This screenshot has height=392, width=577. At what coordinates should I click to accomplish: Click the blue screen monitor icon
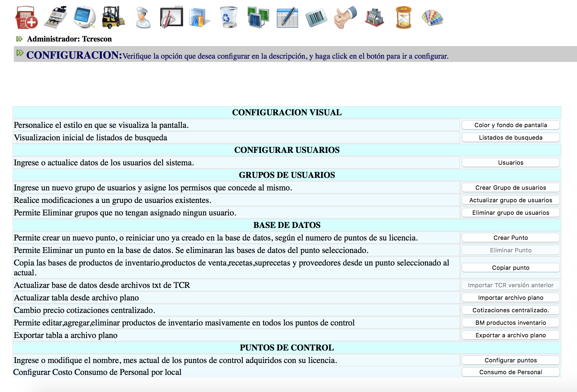pyautogui.click(x=84, y=17)
